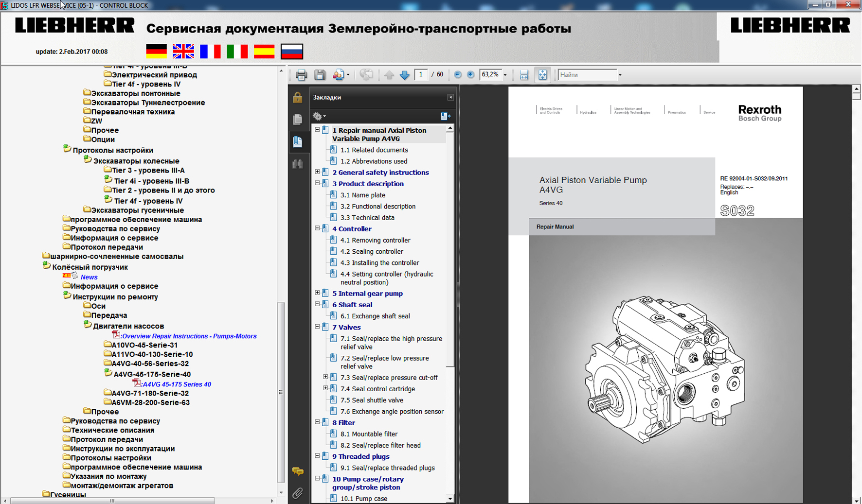Open the binoculars search panel icon
Viewport: 862px width, 504px height.
298,164
